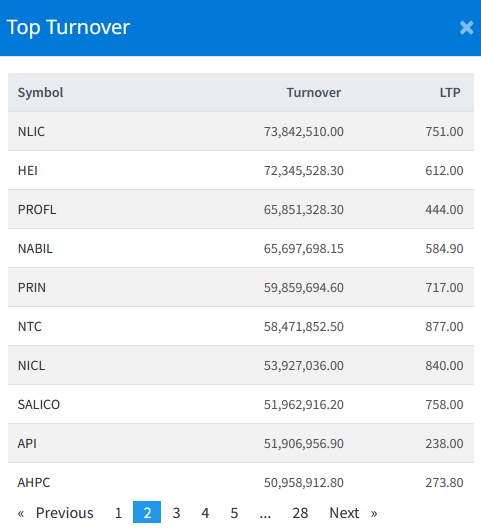The image size is (481, 532).
Task: Select the HEI symbol row
Action: pos(241,170)
